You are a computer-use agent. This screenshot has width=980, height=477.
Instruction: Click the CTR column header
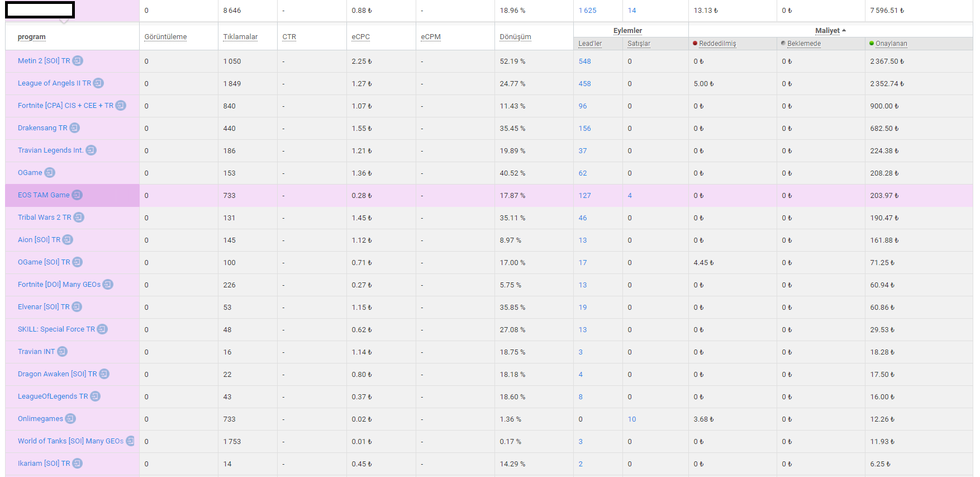289,37
